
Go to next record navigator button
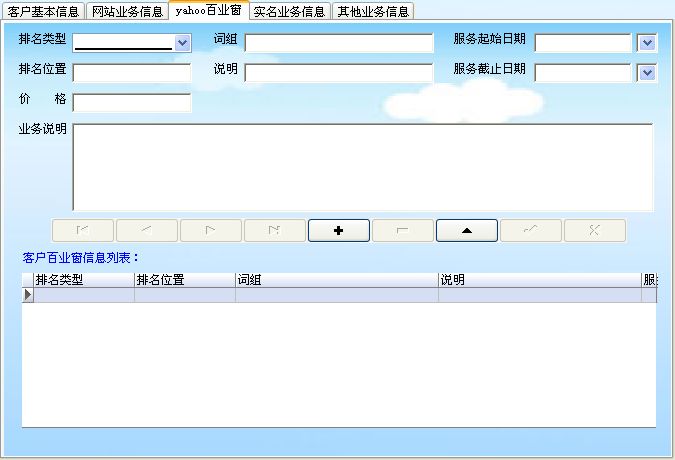[x=211, y=230]
